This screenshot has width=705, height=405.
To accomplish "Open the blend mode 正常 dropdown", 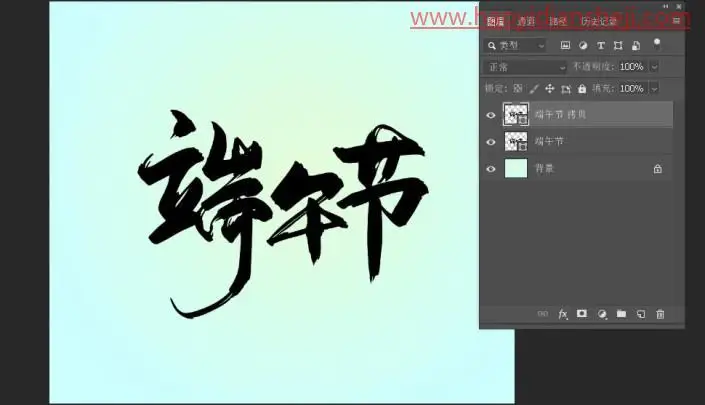I will click(525, 67).
